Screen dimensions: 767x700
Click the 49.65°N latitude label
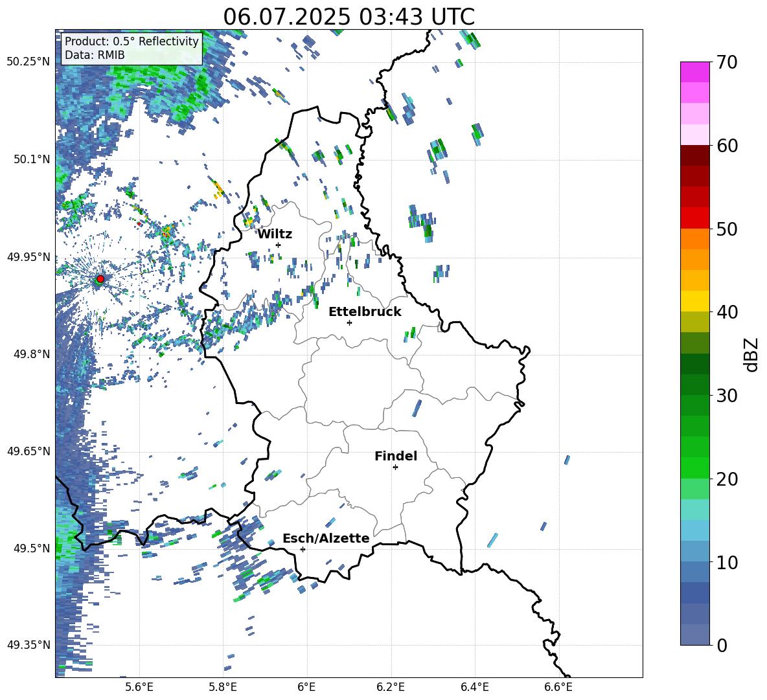[29, 451]
